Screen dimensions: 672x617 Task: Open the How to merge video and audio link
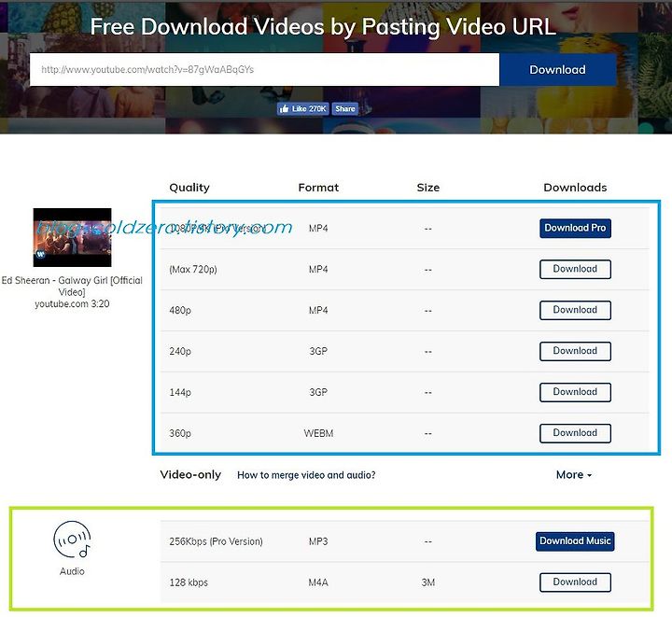(306, 475)
